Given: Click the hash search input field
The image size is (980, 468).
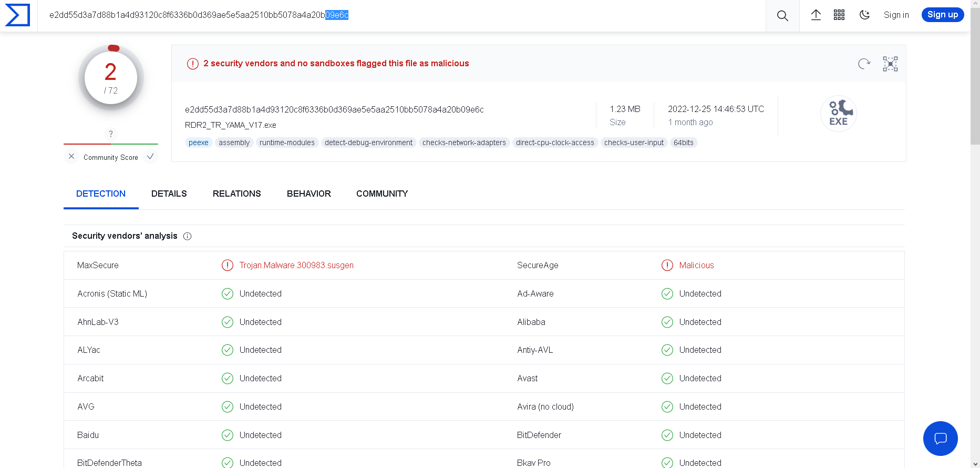Looking at the screenshot, I should 402,15.
